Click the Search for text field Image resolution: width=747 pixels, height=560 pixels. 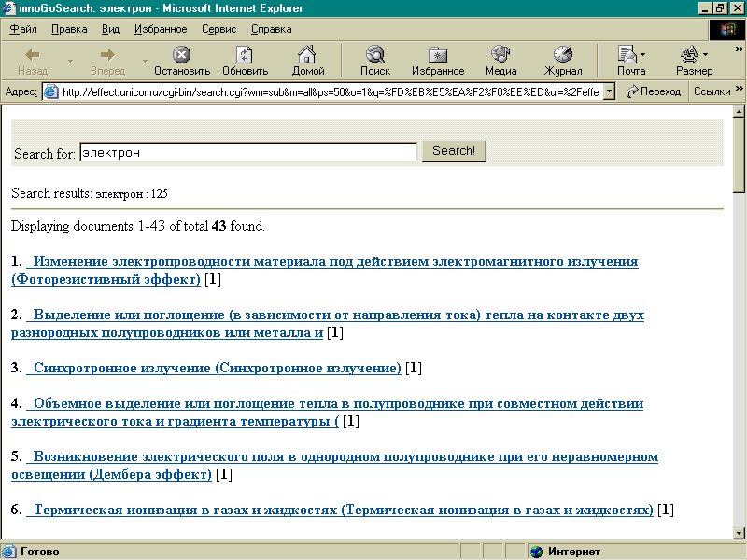click(248, 152)
